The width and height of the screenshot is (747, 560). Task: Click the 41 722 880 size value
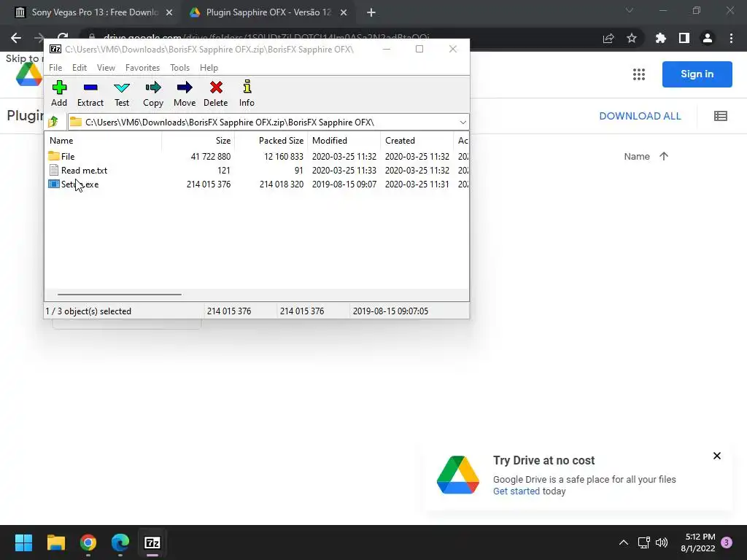coord(211,156)
